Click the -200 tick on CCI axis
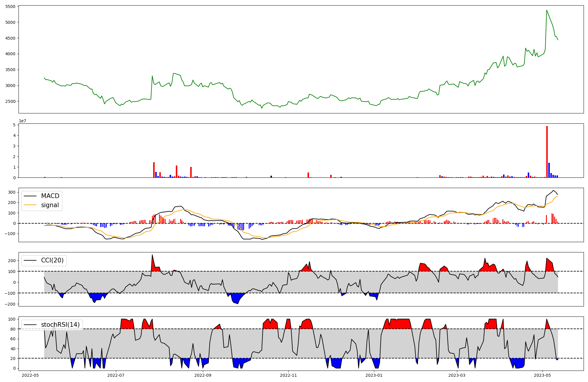588x382 pixels. click(10, 304)
